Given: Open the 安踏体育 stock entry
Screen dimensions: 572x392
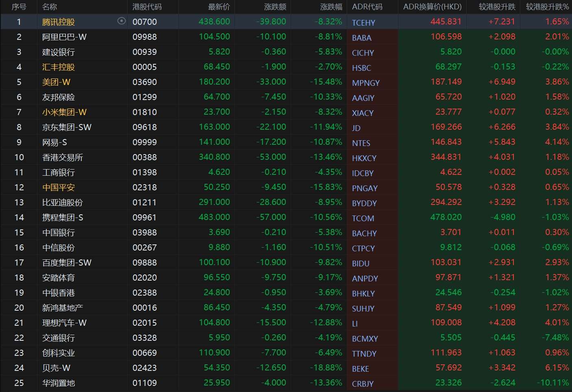Looking at the screenshot, I should 59,278.
